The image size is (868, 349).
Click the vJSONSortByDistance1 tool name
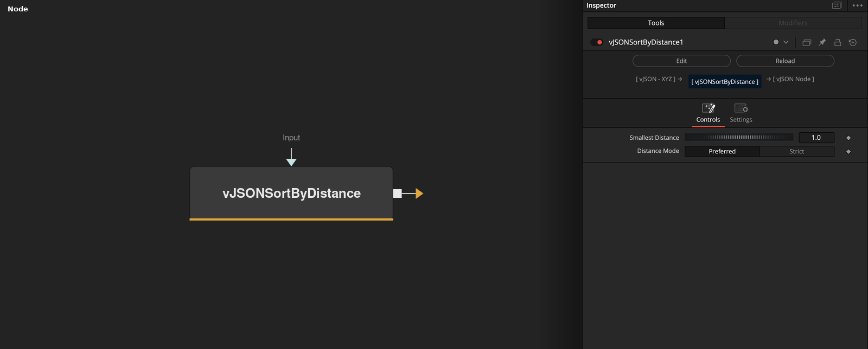[x=646, y=42]
